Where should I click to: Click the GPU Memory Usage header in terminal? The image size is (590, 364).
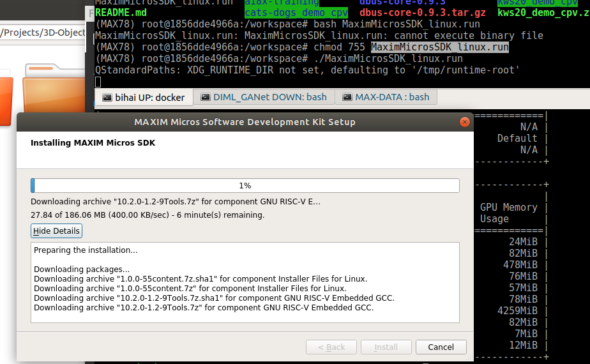[x=509, y=213]
